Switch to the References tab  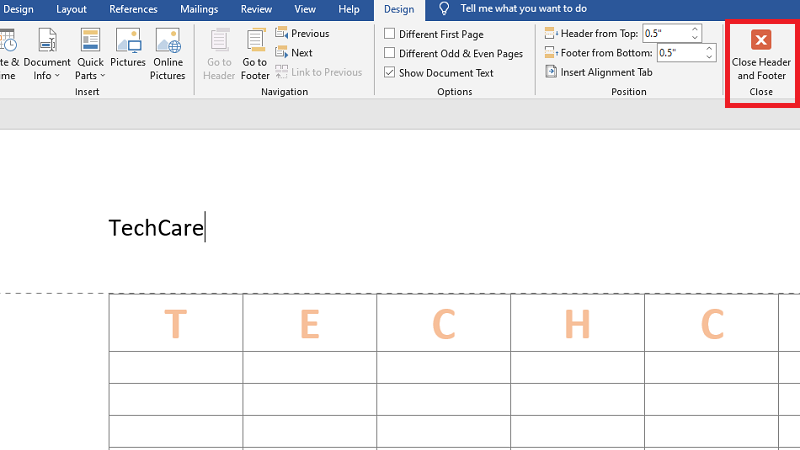pos(133,9)
